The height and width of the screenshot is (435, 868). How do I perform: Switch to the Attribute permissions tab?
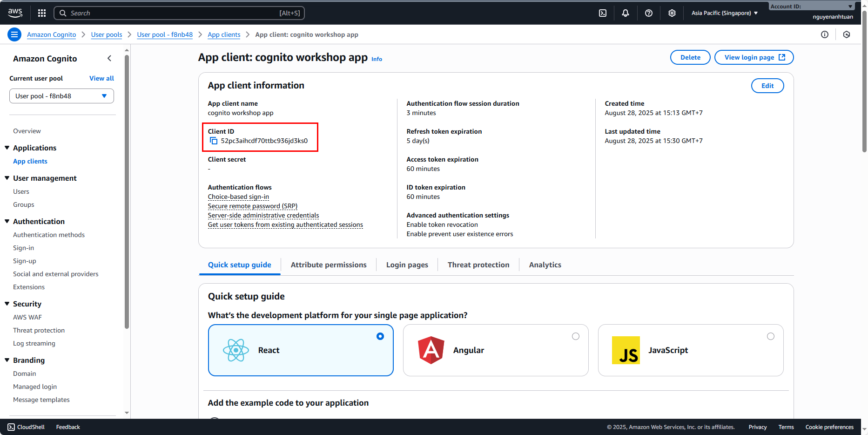coord(329,265)
